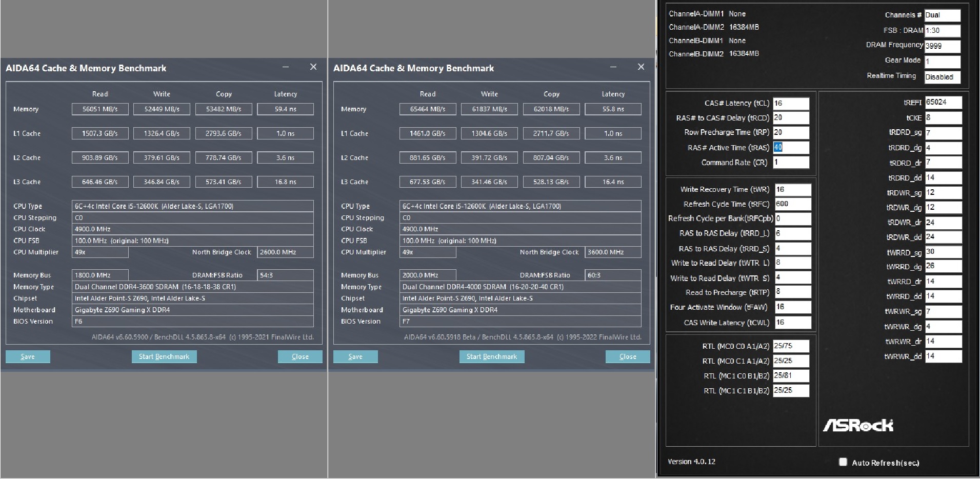Screen dimensions: 980x479
Task: Click the tWRRD_sg field
Action: (944, 252)
